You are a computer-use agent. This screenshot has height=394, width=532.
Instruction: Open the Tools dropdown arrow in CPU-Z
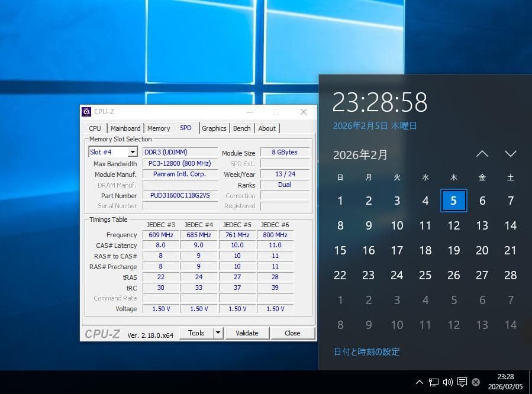218,333
